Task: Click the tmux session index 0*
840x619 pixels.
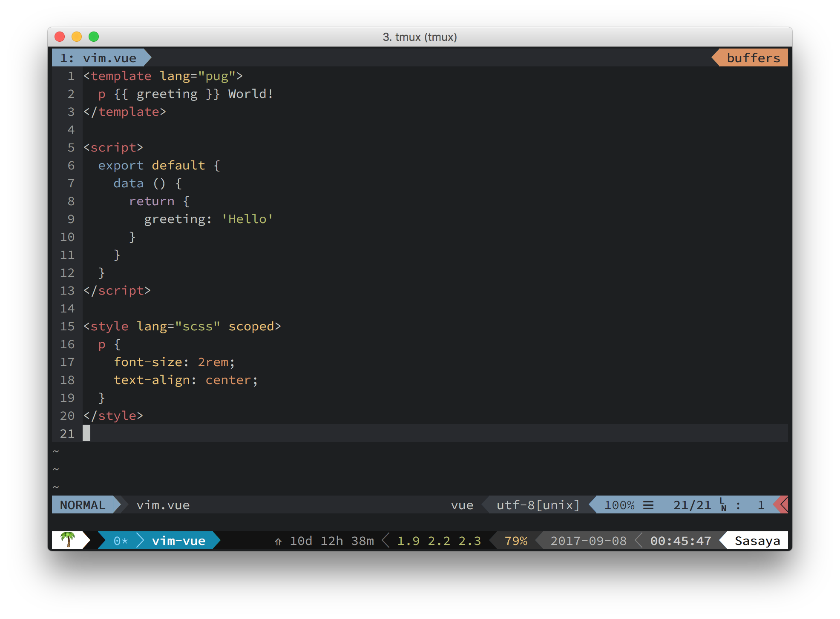Action: (x=121, y=541)
